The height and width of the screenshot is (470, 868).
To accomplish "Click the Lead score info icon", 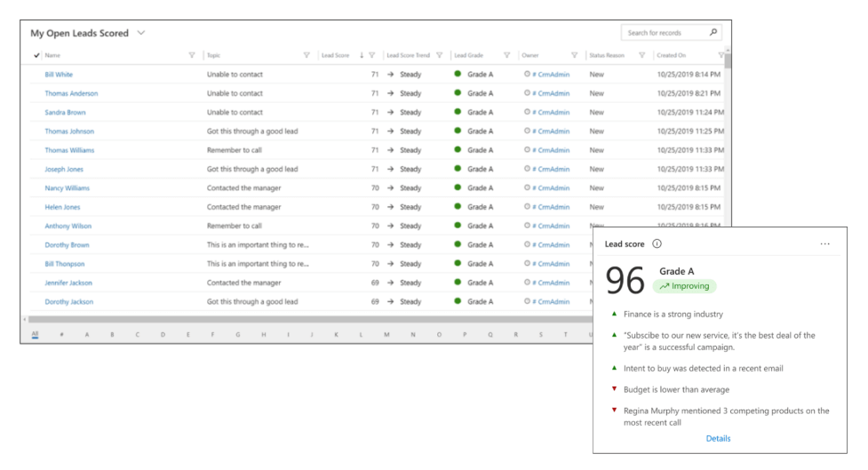I will [657, 243].
